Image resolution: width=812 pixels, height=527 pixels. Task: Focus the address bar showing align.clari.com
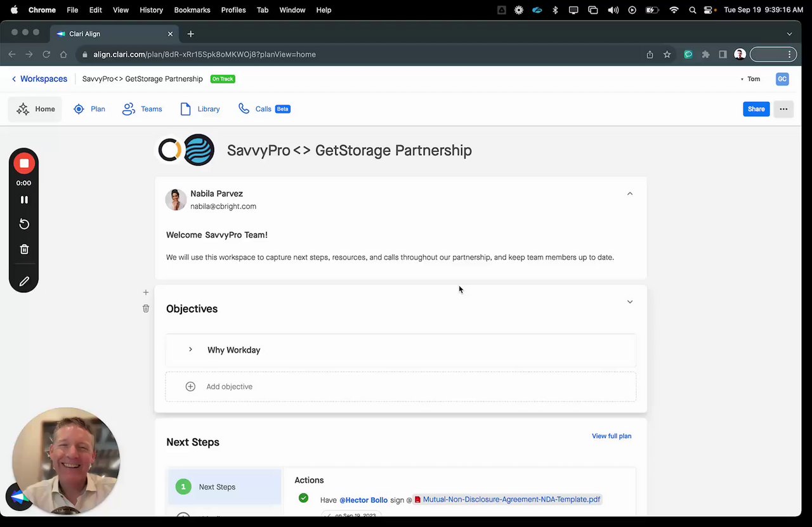[x=360, y=55]
